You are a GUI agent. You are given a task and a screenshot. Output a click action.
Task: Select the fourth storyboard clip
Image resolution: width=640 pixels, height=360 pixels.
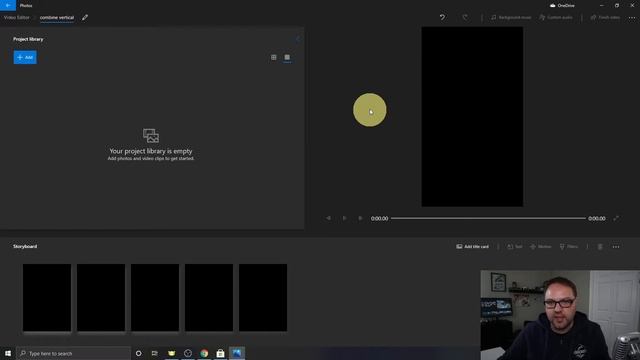(209, 298)
